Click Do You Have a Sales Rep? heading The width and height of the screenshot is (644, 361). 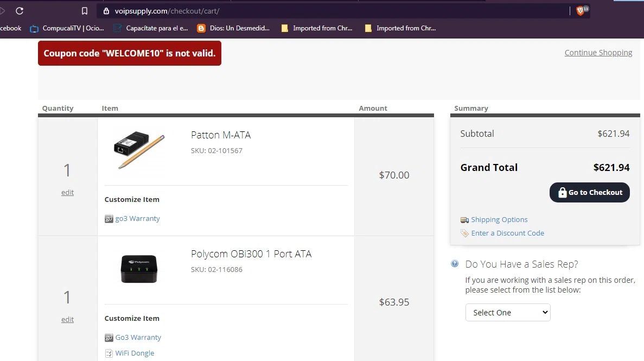click(521, 264)
